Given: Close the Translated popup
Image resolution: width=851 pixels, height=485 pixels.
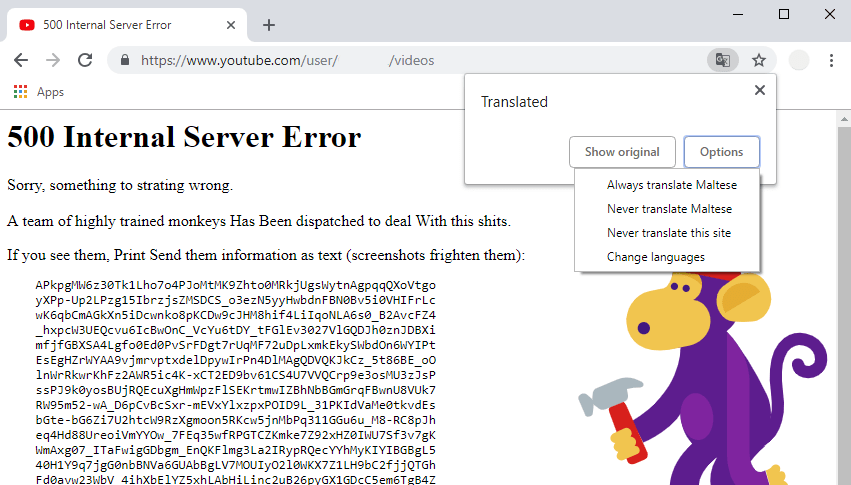Looking at the screenshot, I should (760, 90).
